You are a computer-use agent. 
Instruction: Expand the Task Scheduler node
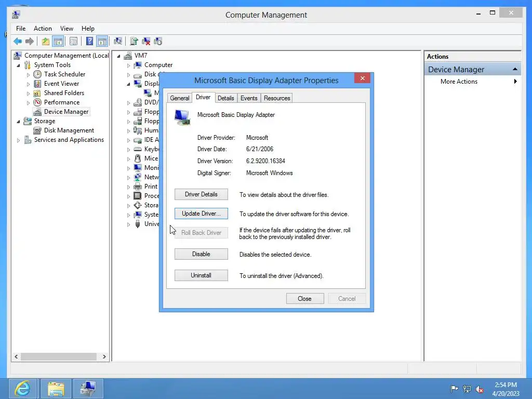coord(28,75)
